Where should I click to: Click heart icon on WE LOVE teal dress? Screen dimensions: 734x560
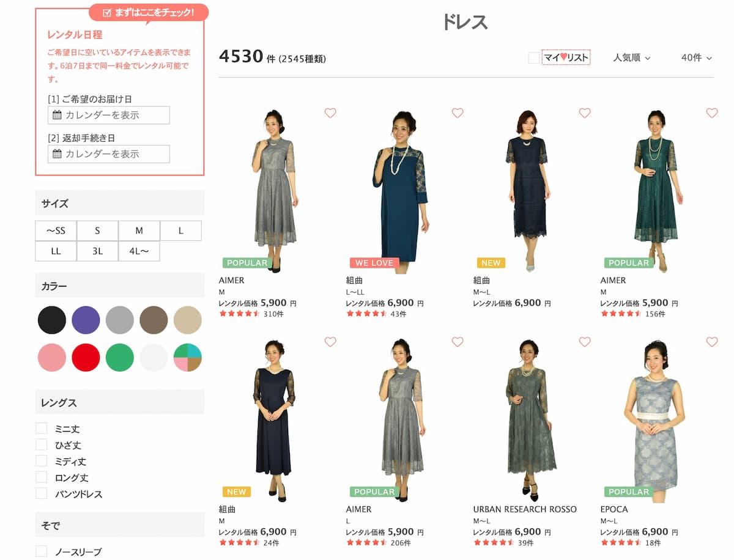[x=458, y=113]
